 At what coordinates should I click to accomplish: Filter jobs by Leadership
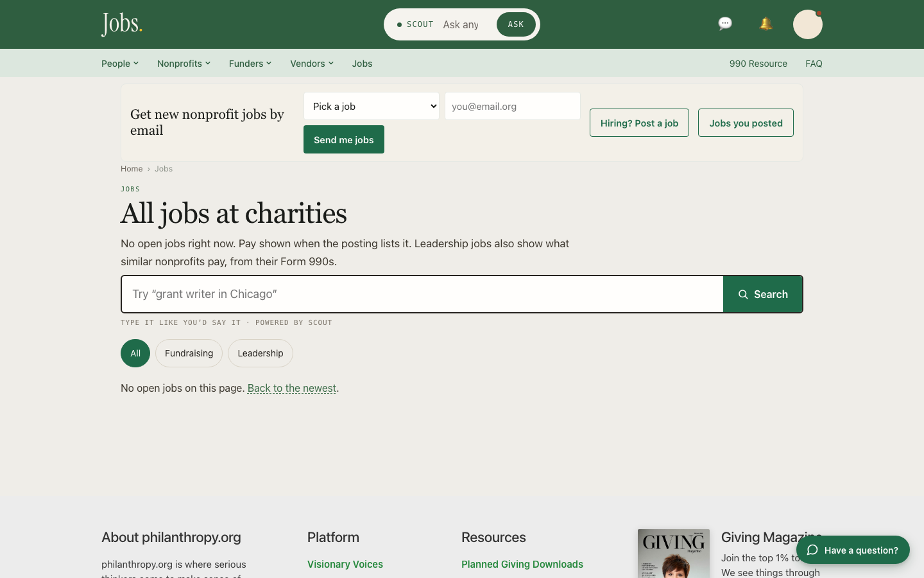[x=261, y=353]
